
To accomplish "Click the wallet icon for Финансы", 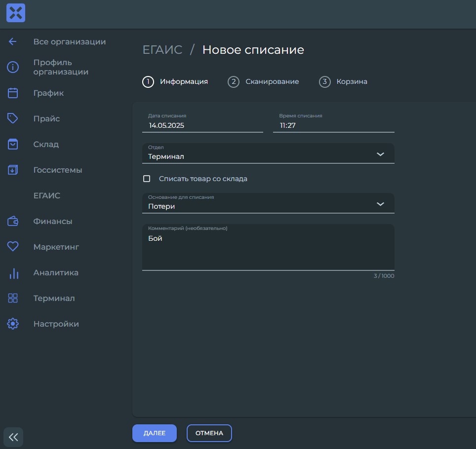I will [x=13, y=221].
